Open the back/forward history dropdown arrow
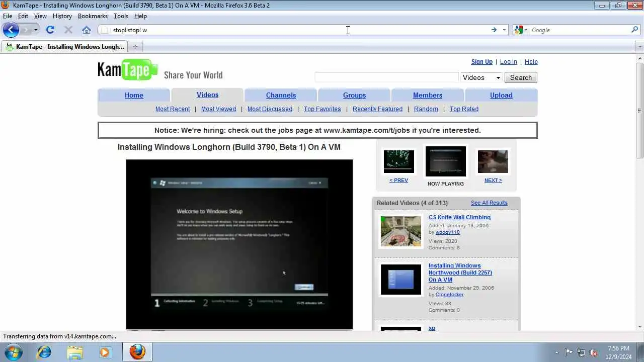This screenshot has height=362, width=644. 36,30
